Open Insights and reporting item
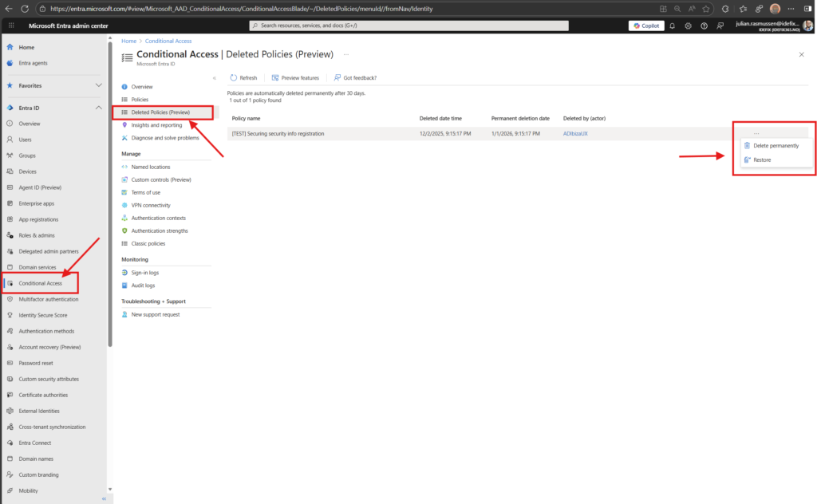This screenshot has width=817, height=504. click(x=156, y=125)
